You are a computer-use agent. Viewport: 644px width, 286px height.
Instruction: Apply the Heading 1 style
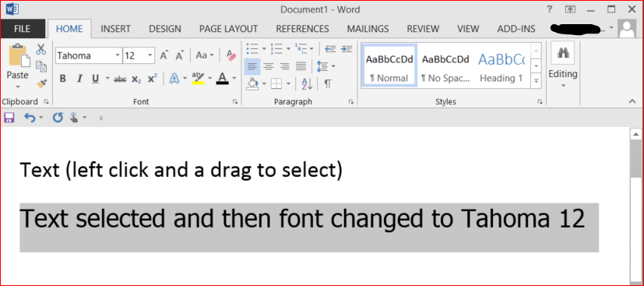click(x=501, y=65)
